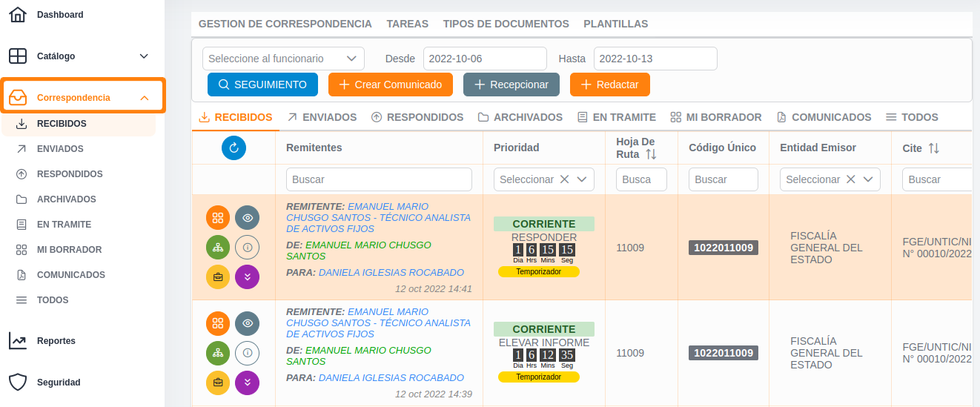The height and width of the screenshot is (407, 980).
Task: Click eye view icon in 14:41 row
Action: 248,218
